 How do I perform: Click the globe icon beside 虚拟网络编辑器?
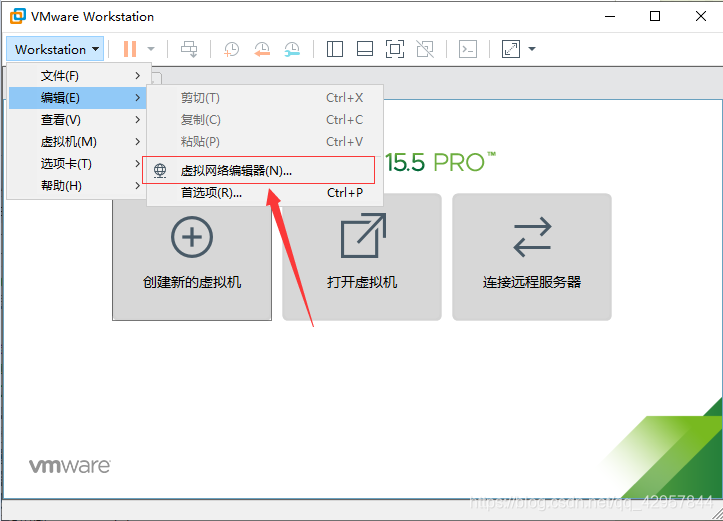click(160, 171)
